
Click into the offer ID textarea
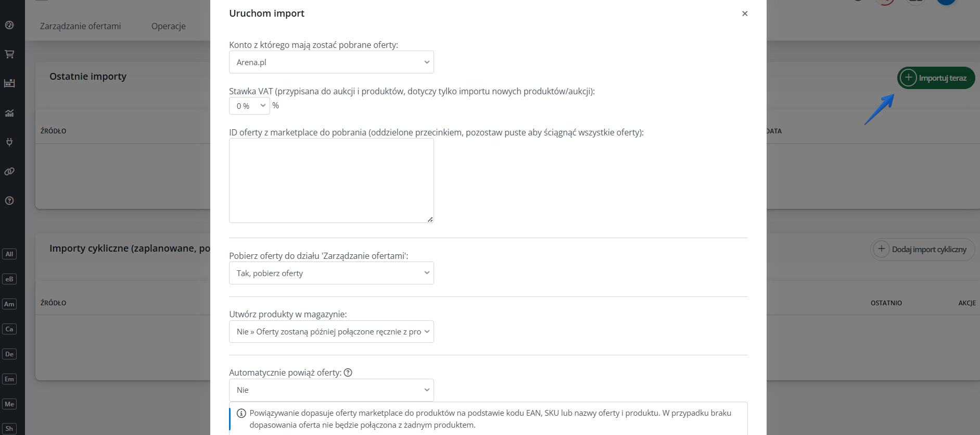(x=331, y=180)
